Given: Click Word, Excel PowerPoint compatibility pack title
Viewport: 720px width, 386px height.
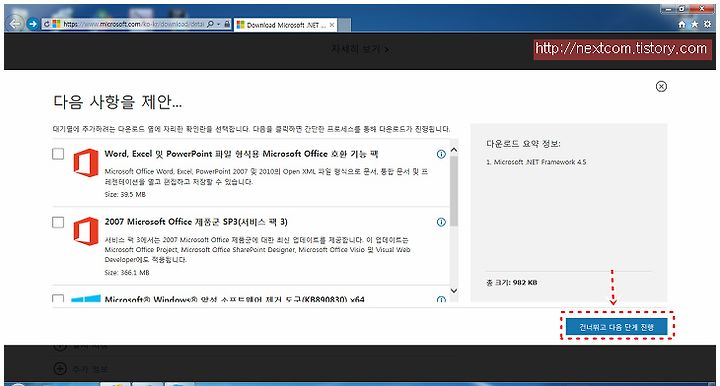Looking at the screenshot, I should (242, 154).
